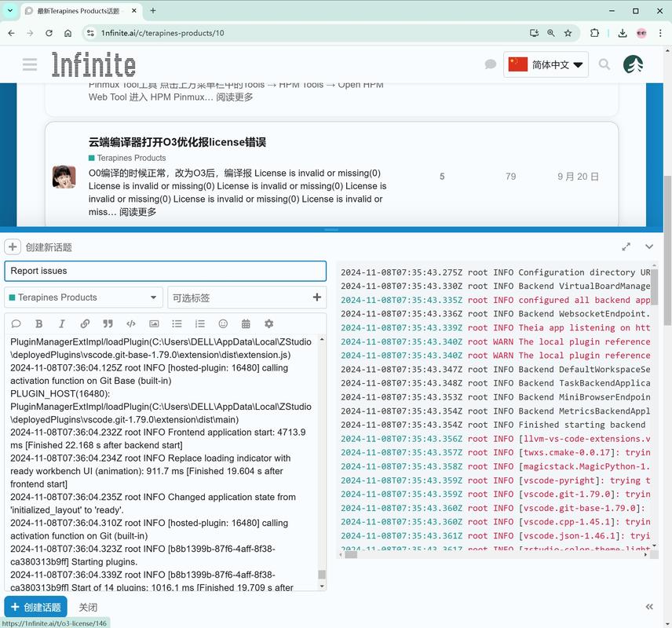Screen dimensions: 672x628
Task: Open emoji picker in composer
Action: (223, 323)
